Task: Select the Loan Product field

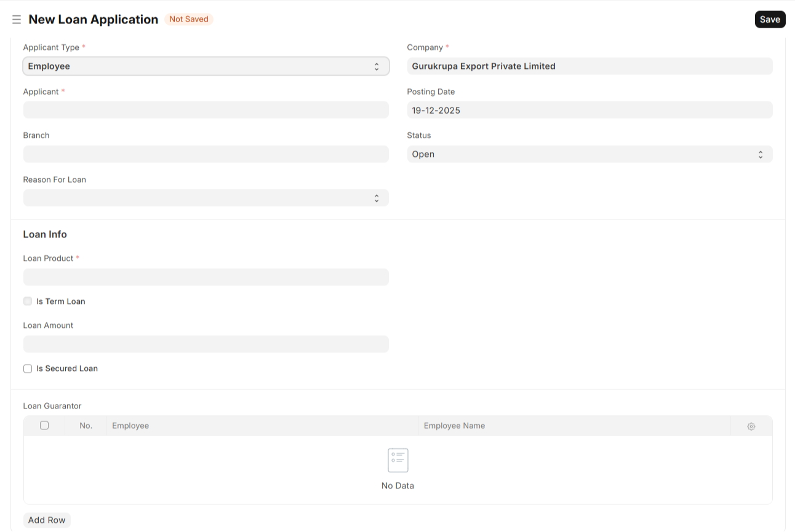Action: point(206,277)
